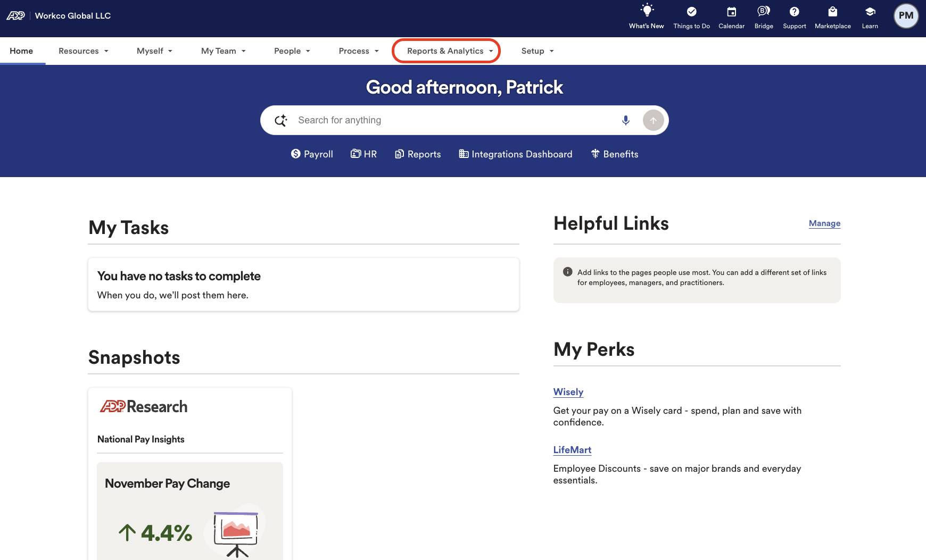The height and width of the screenshot is (560, 926).
Task: Click the Good afternoon, Patrick greeting
Action: click(464, 87)
